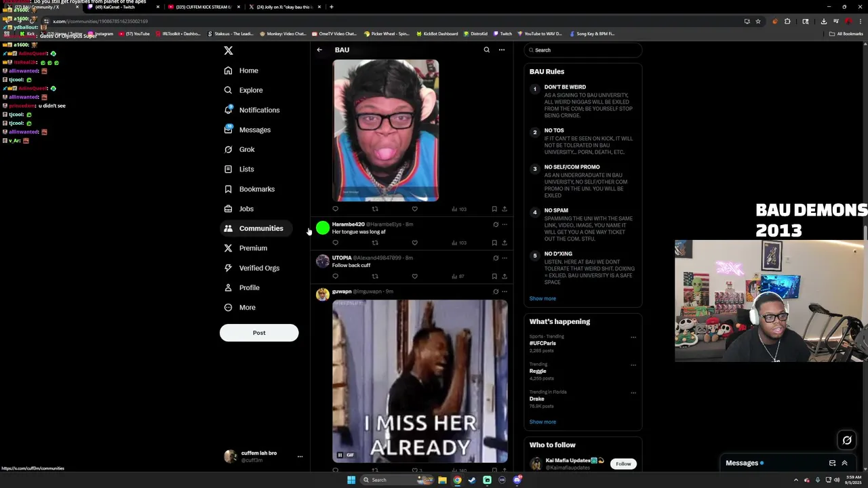Click the Post button

[259, 333]
